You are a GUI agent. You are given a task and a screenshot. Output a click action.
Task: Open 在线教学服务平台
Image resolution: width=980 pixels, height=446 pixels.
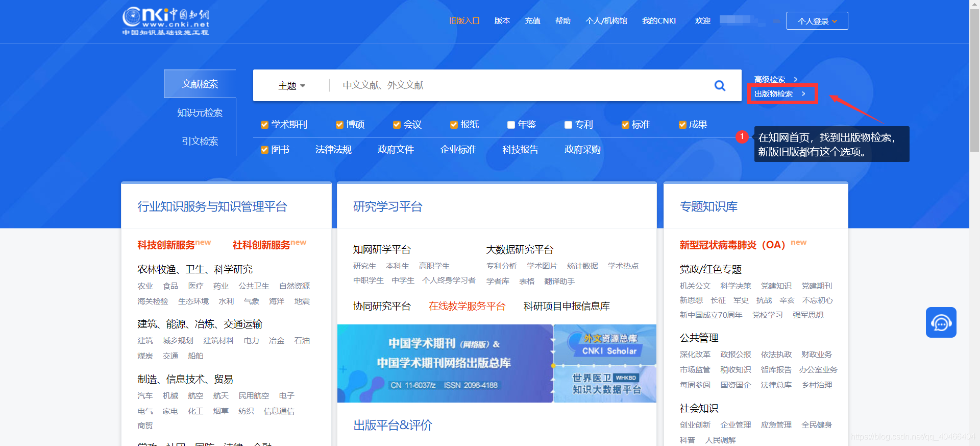coord(467,306)
